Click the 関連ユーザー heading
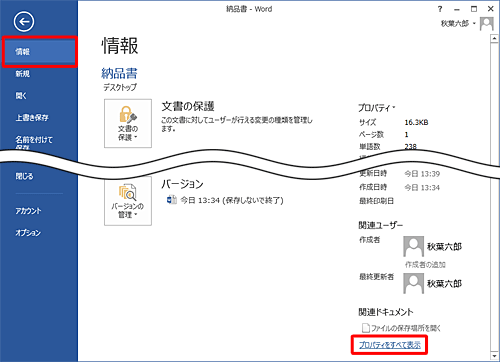The width and height of the screenshot is (500, 362). pos(381,225)
